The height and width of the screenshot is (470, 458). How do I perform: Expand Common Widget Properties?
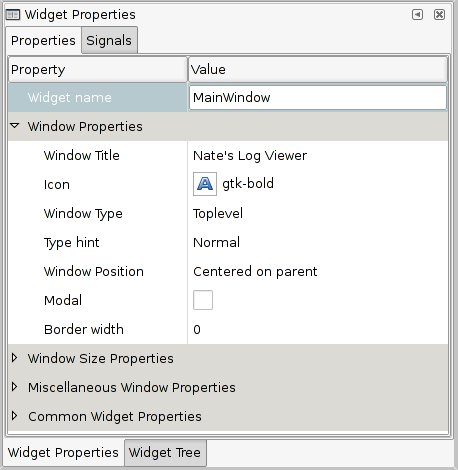pos(14,416)
